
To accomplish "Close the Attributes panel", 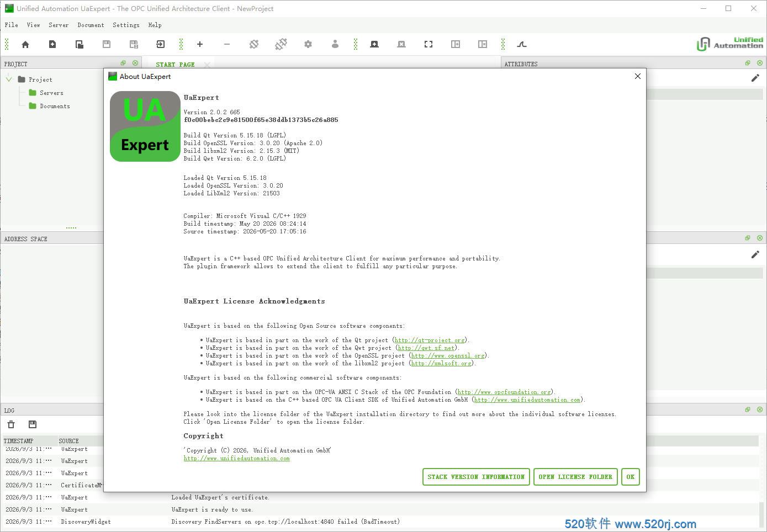I will pos(760,63).
